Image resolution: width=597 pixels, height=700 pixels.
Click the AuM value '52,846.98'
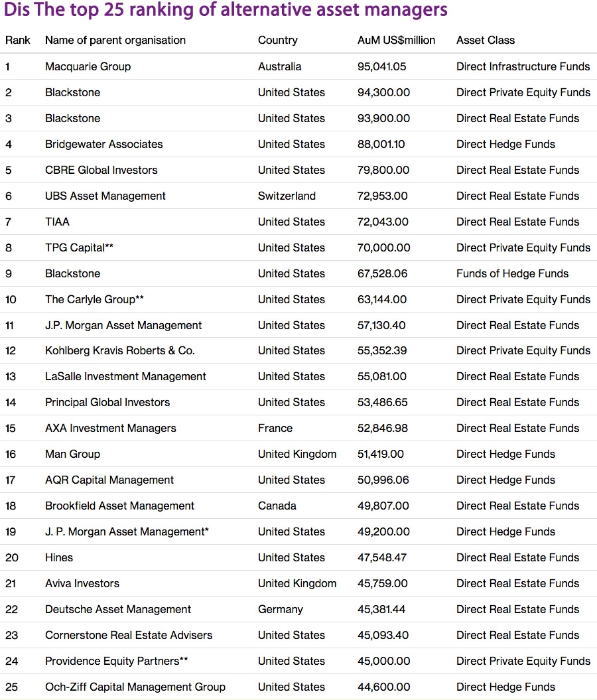383,428
